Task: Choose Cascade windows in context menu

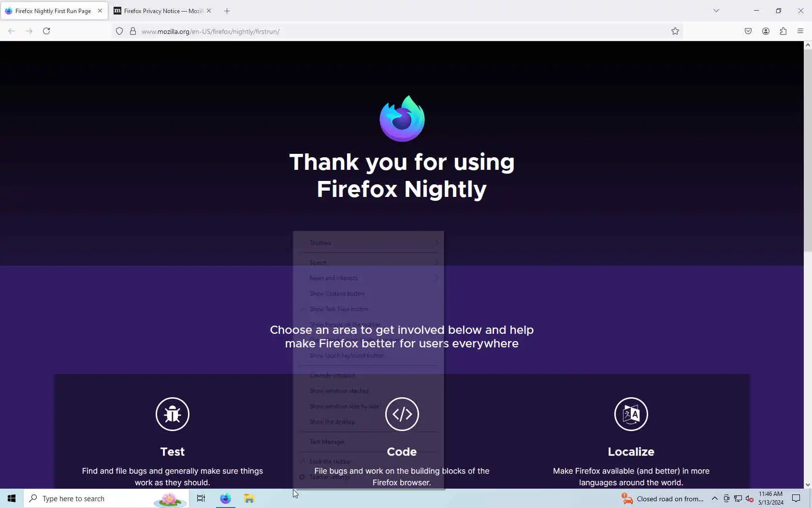Action: (368, 375)
